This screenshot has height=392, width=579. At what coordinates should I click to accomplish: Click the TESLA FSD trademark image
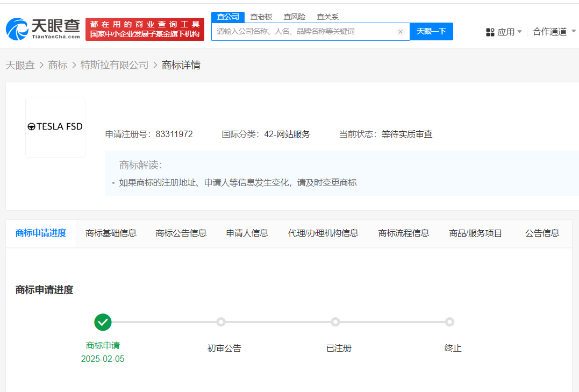pos(55,127)
